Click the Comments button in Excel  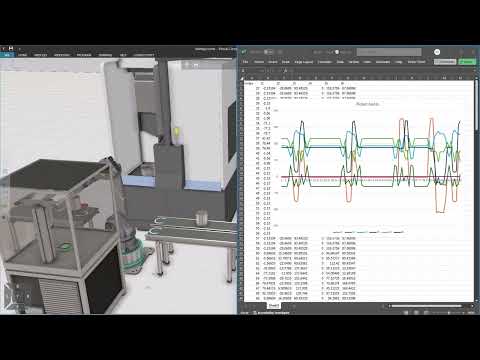pos(445,62)
